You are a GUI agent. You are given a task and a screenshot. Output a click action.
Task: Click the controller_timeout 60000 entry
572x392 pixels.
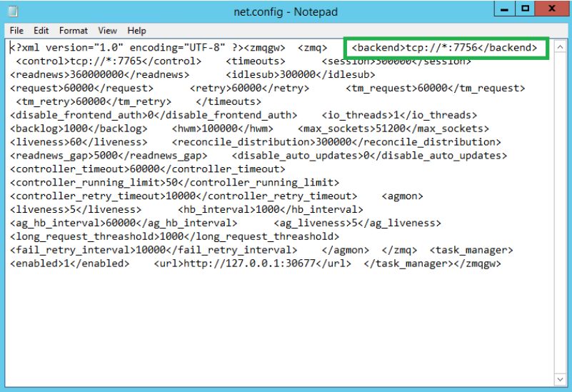click(147, 169)
